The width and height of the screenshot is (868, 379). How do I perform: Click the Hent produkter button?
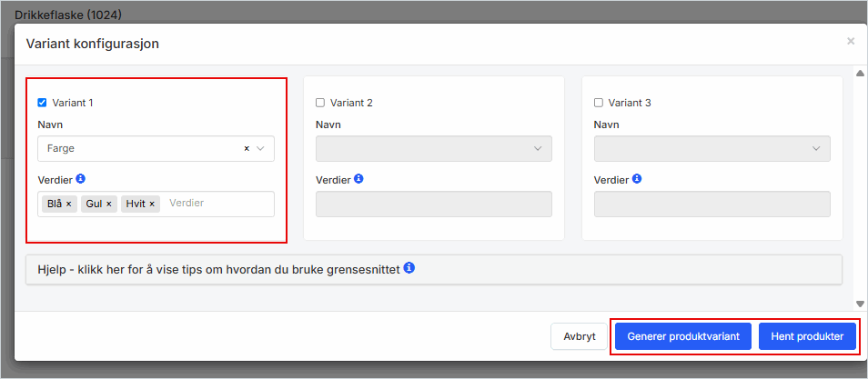[807, 336]
